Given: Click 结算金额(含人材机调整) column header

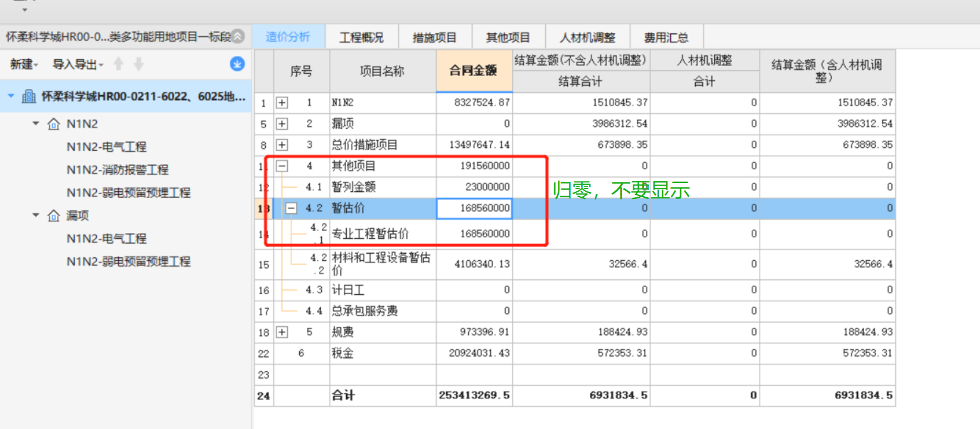Looking at the screenshot, I should [827, 71].
